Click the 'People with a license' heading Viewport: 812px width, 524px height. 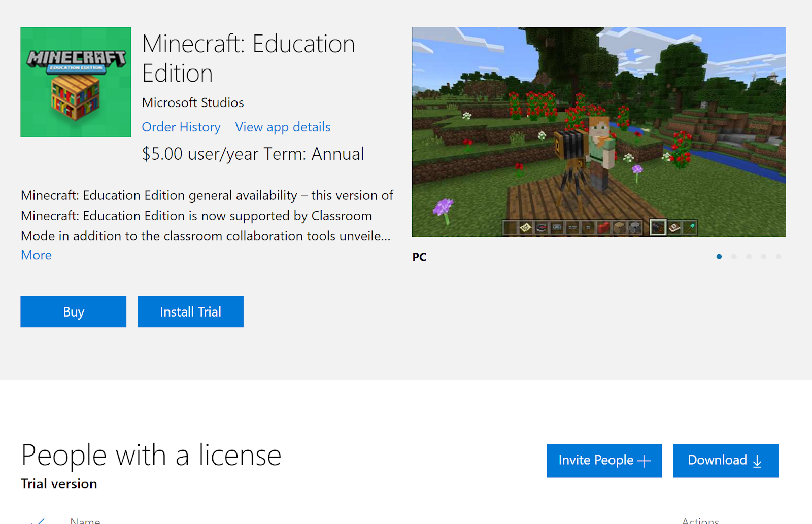pos(151,455)
